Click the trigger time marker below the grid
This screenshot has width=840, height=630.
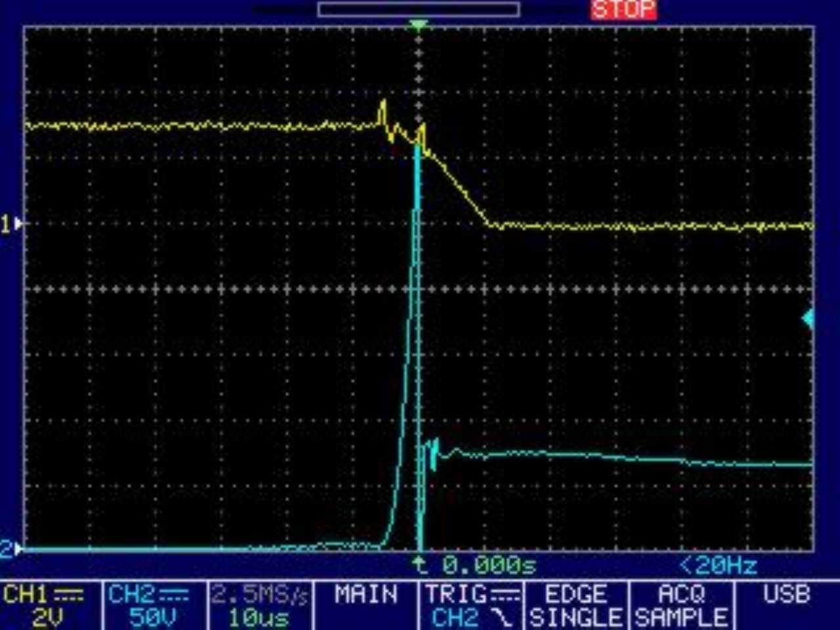[x=419, y=563]
